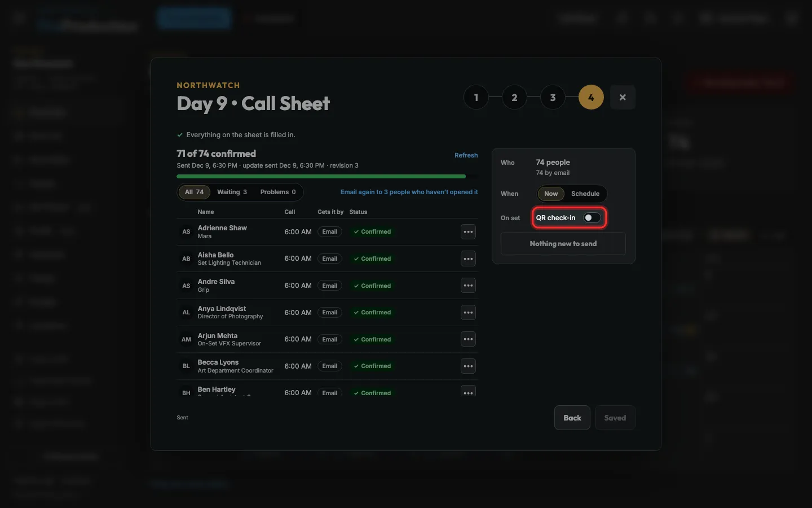Click the confirmation progress bar

point(327,177)
